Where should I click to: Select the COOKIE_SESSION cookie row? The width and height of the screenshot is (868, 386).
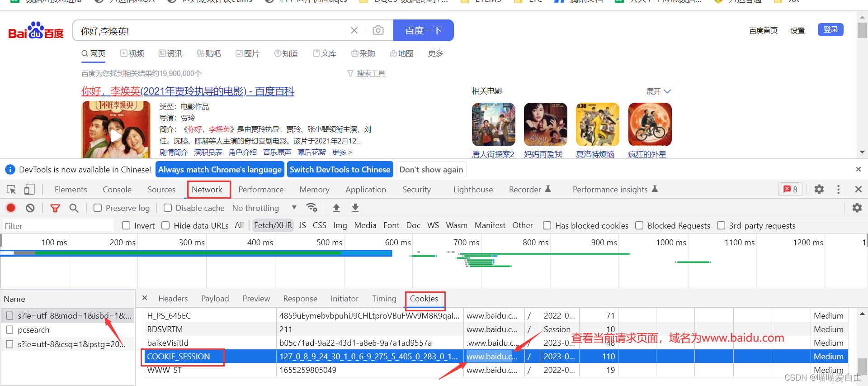pos(496,356)
